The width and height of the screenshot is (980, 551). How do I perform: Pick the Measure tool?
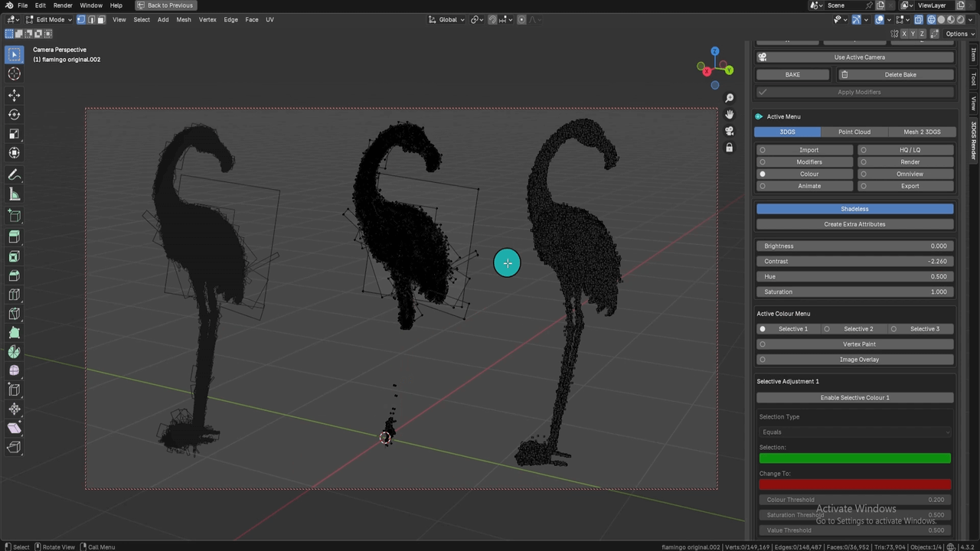tap(14, 195)
